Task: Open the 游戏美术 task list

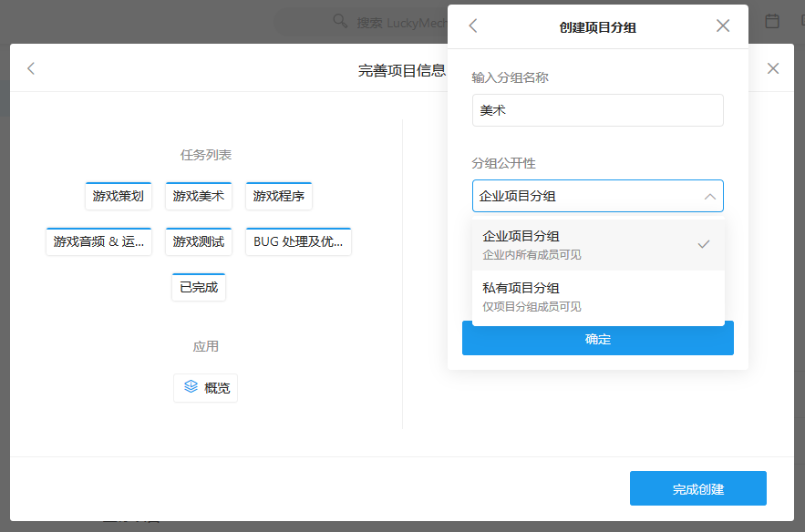Action: 198,195
